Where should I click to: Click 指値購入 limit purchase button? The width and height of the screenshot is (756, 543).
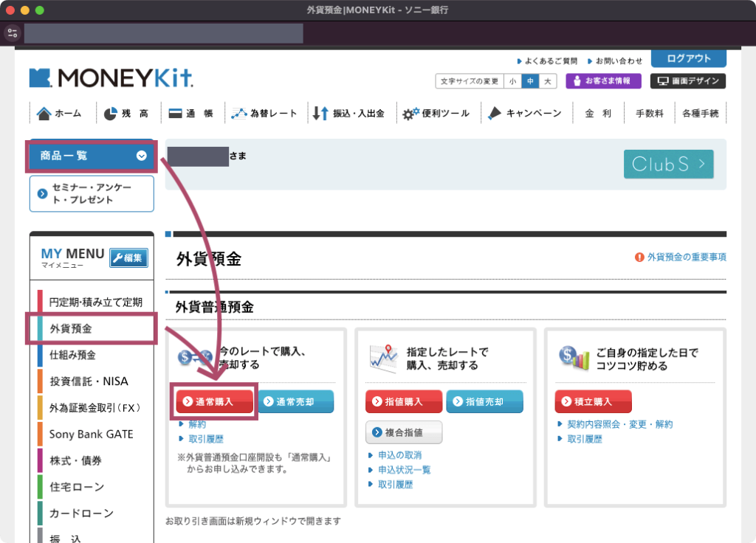coord(404,402)
